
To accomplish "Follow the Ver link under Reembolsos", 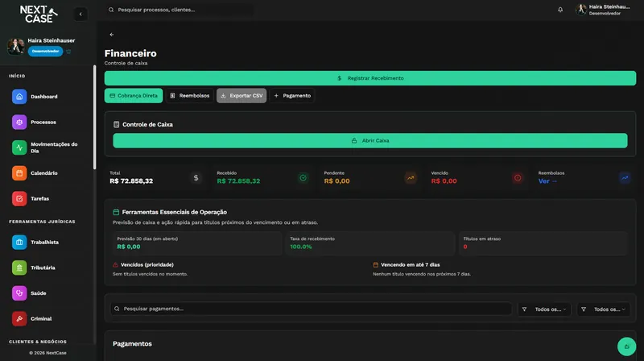I will (x=547, y=181).
